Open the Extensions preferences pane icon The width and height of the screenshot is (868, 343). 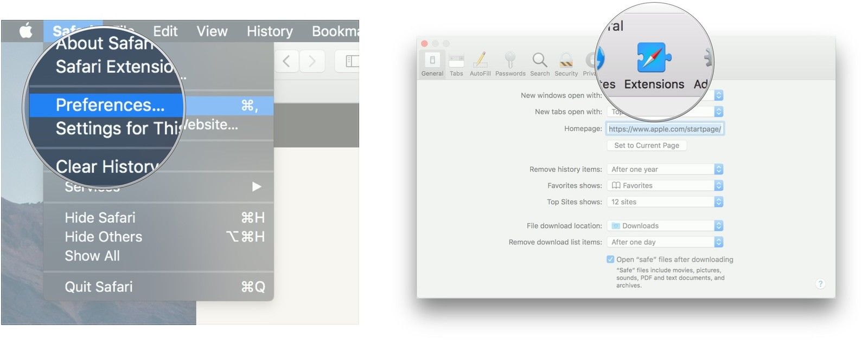coord(654,59)
